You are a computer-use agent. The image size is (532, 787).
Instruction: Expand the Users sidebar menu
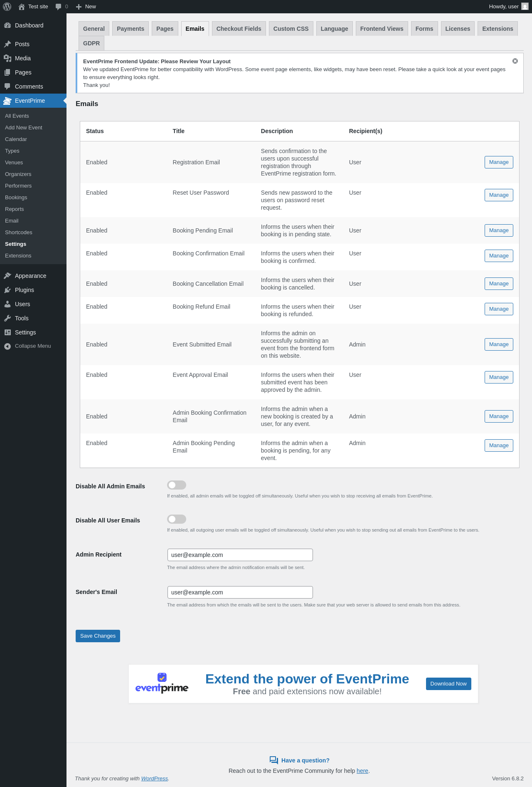(22, 304)
